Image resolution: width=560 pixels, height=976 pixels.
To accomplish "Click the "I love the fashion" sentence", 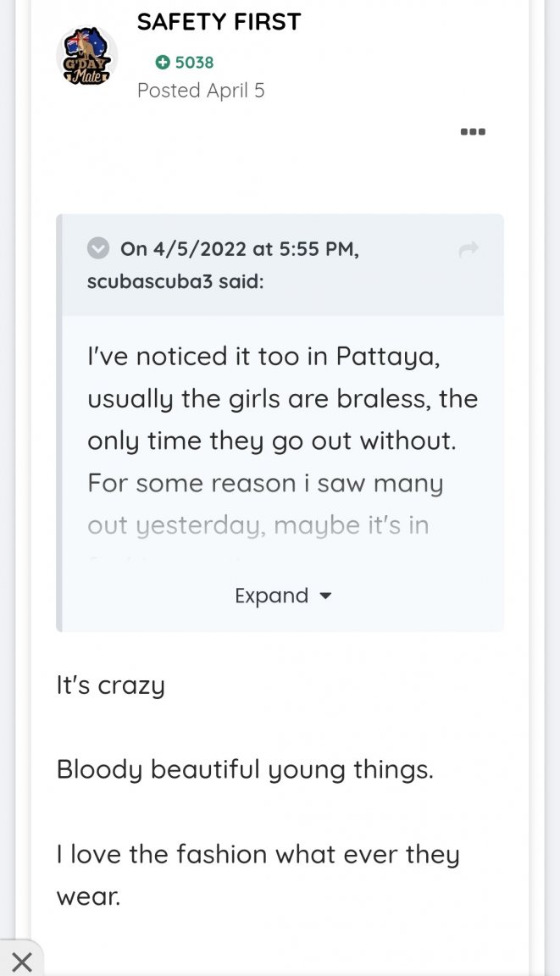I will pos(258,854).
